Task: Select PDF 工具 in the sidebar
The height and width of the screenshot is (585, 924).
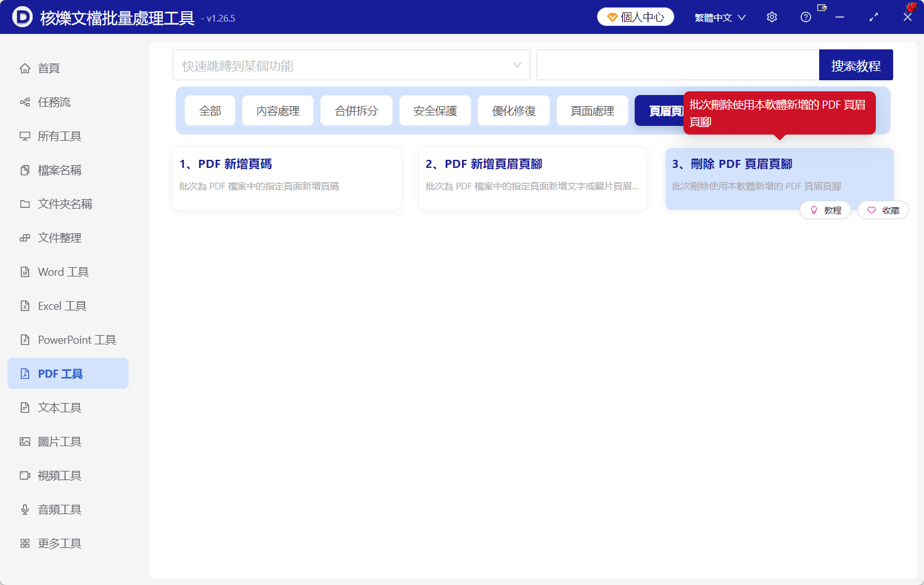Action: click(68, 373)
